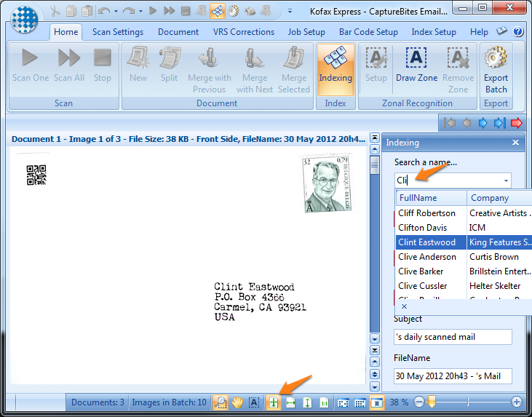
Task: Open the Index Setup tab
Action: point(434,32)
